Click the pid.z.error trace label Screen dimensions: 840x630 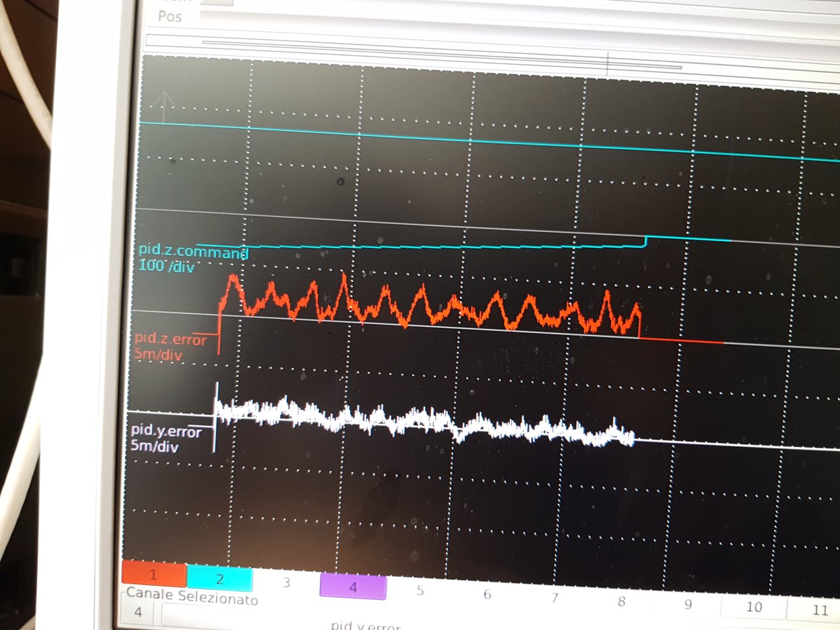[x=171, y=339]
